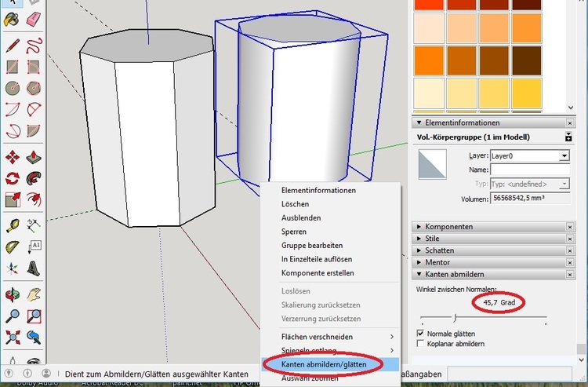Click the Name input field

(530, 170)
